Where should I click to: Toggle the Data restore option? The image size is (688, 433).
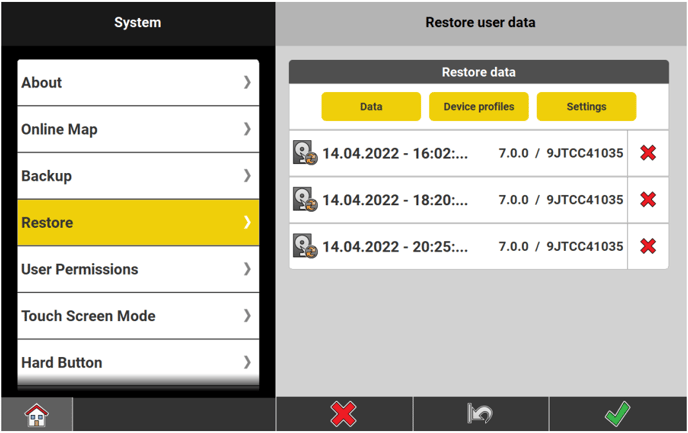coord(371,107)
